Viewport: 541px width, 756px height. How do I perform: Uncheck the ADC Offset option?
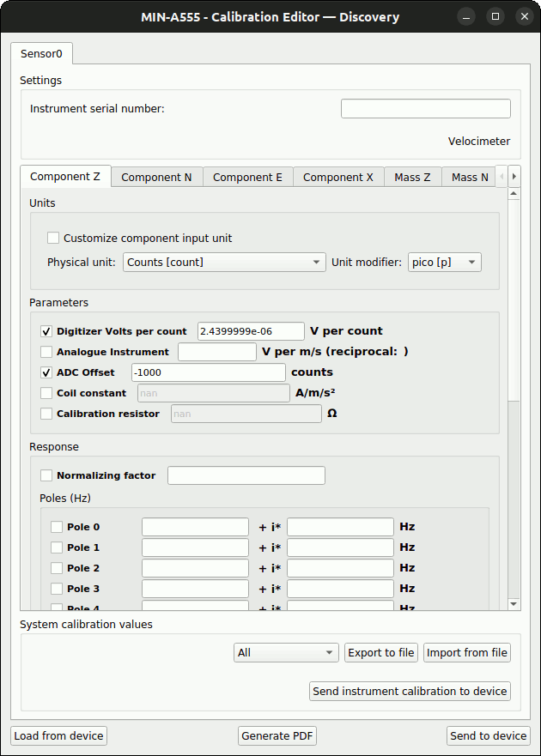46,372
